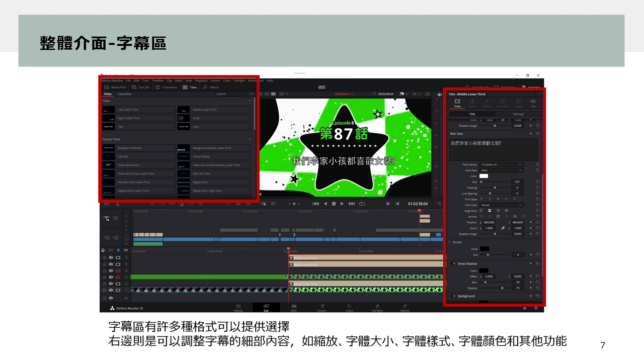Image resolution: width=644 pixels, height=362 pixels.
Task: Open the Font Family dropdown
Action: click(501, 164)
